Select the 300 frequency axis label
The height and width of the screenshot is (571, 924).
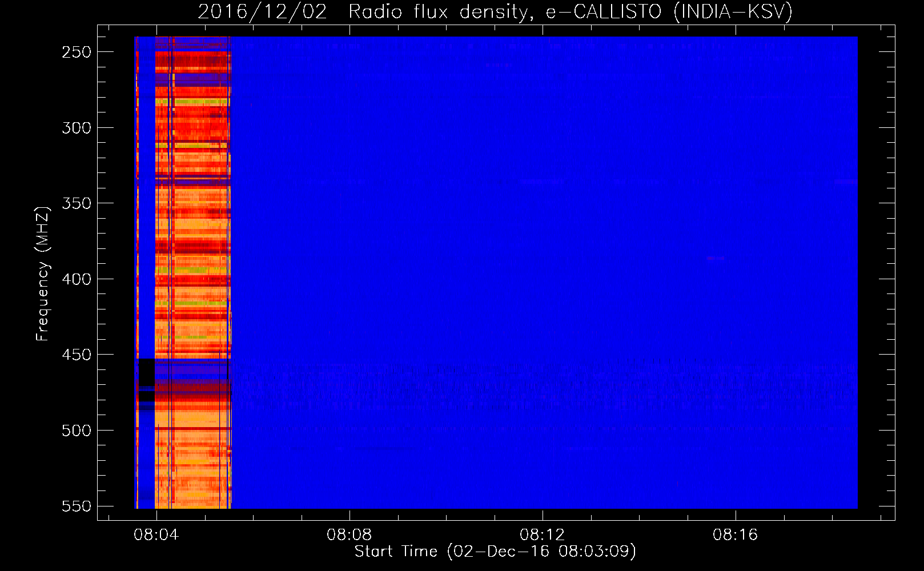77,128
